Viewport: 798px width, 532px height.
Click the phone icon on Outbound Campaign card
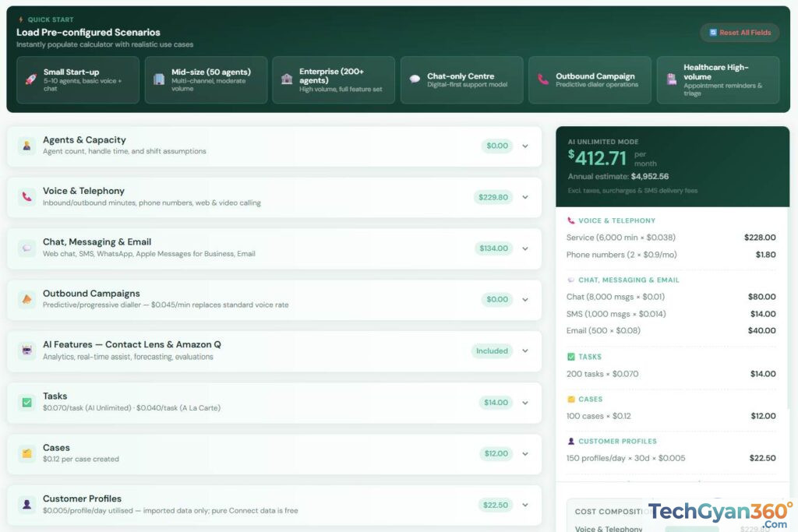click(x=543, y=79)
